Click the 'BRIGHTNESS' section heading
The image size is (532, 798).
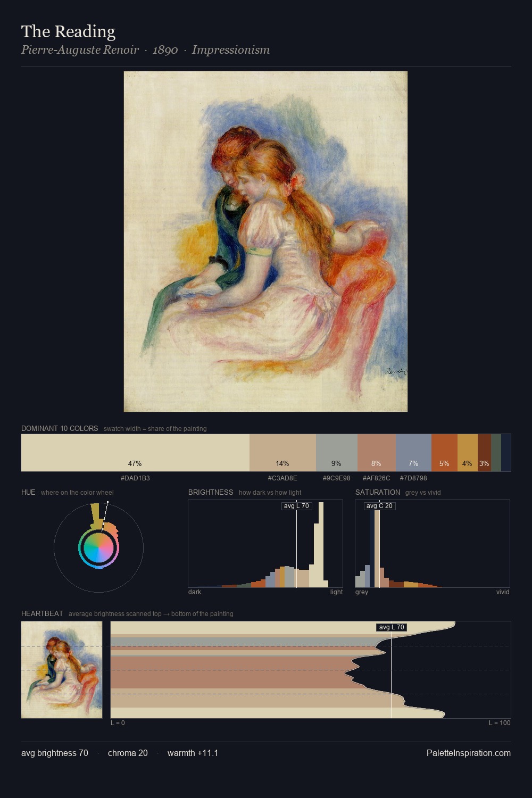pos(211,492)
